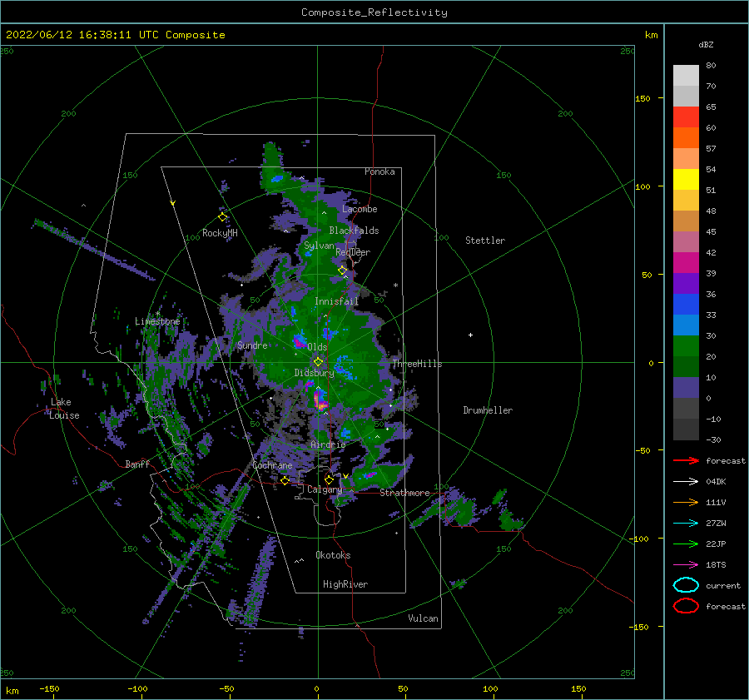749x700 pixels.
Task: Click the cyan 27ZW arrow in legend
Action: point(686,524)
